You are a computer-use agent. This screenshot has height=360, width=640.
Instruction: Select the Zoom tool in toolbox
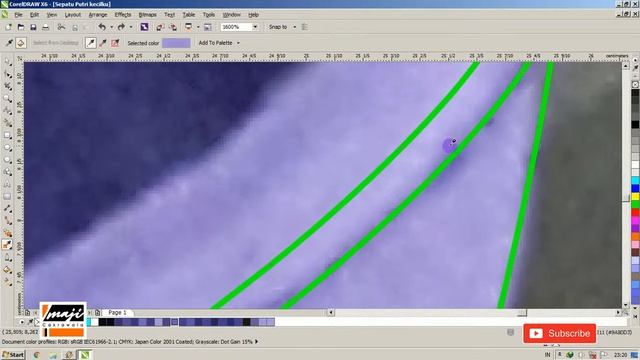click(x=7, y=99)
